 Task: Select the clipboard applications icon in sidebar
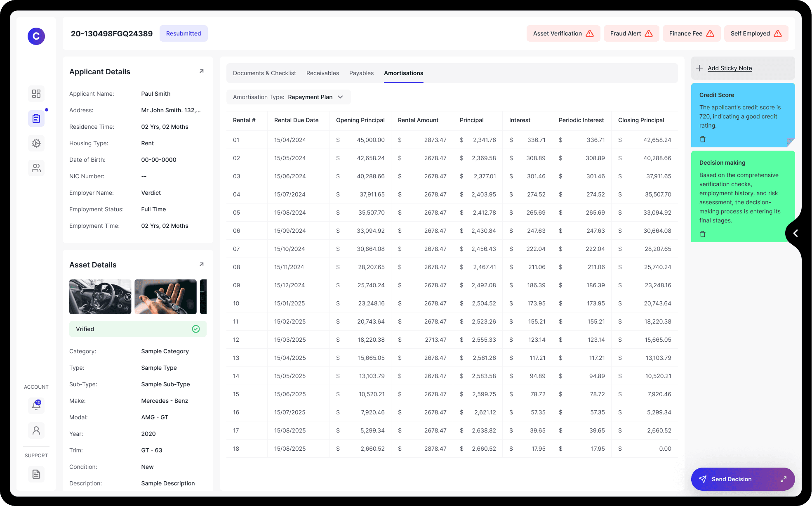pyautogui.click(x=36, y=118)
